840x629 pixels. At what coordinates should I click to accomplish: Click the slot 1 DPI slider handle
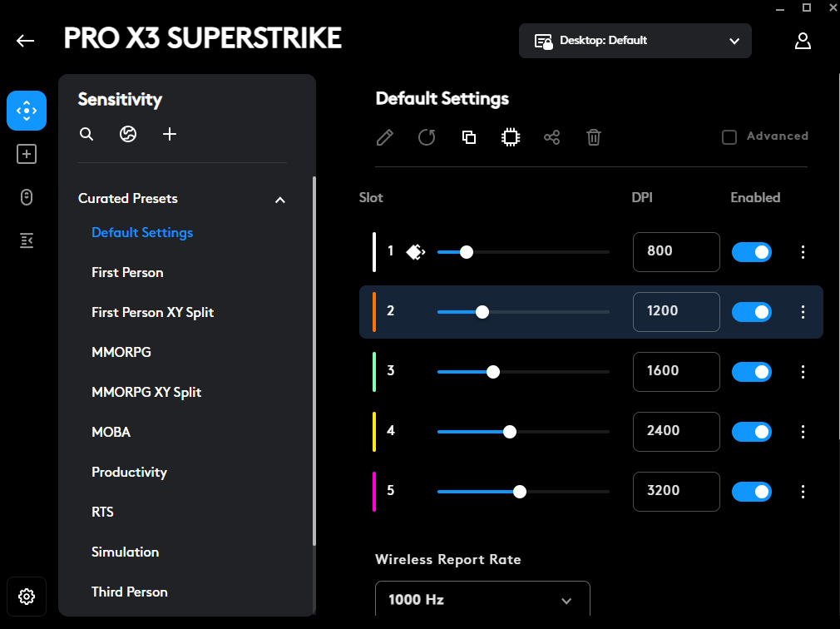(467, 252)
